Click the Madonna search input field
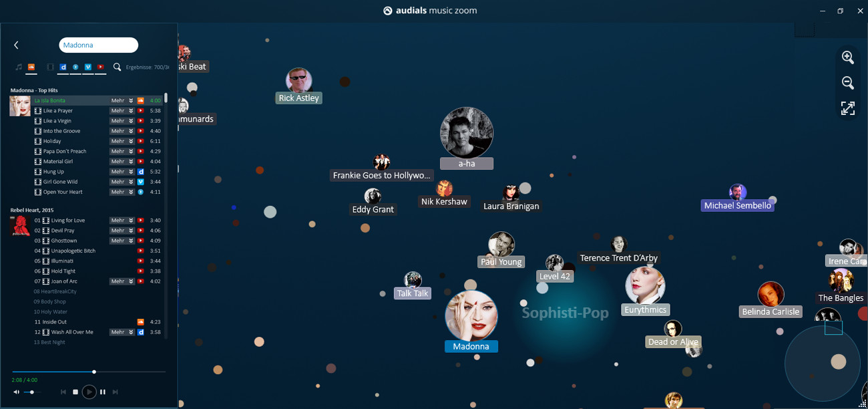The image size is (868, 409). click(98, 45)
